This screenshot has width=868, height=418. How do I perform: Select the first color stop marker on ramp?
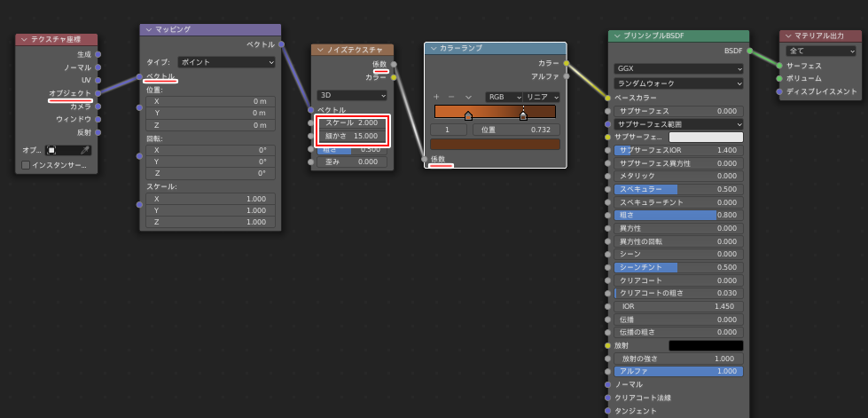468,115
